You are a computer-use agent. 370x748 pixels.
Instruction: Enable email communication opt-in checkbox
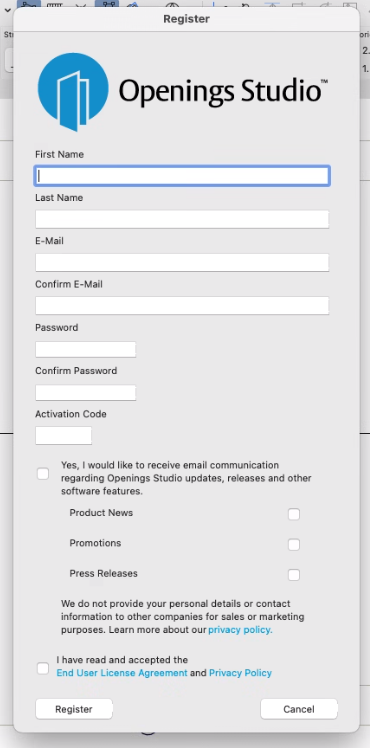[43, 474]
